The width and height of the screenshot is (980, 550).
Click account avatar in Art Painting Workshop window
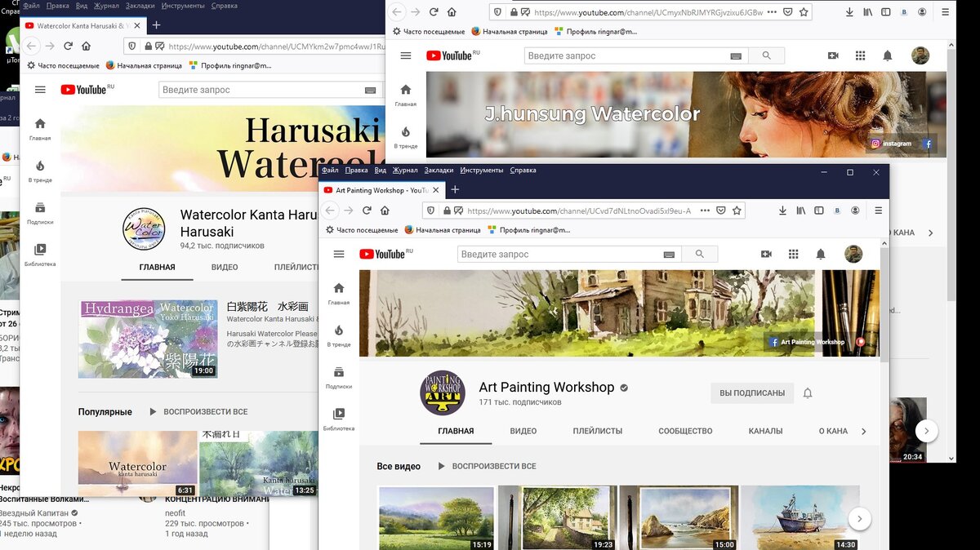click(853, 254)
